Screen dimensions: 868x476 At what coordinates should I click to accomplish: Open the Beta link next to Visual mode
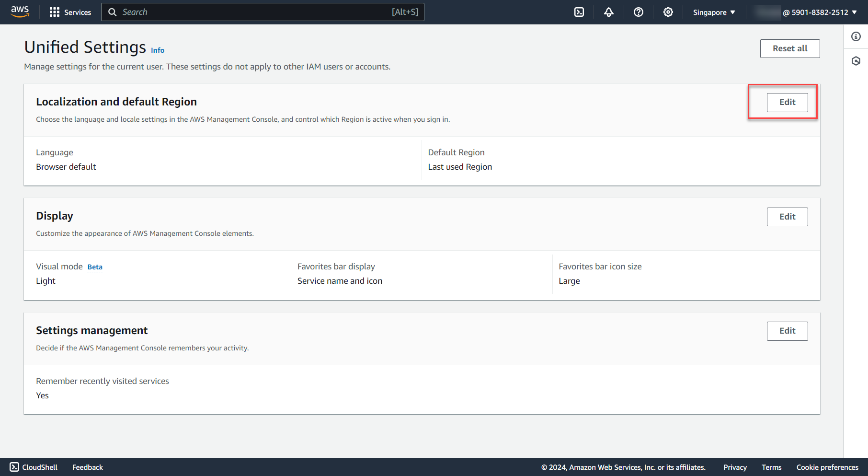tap(94, 267)
